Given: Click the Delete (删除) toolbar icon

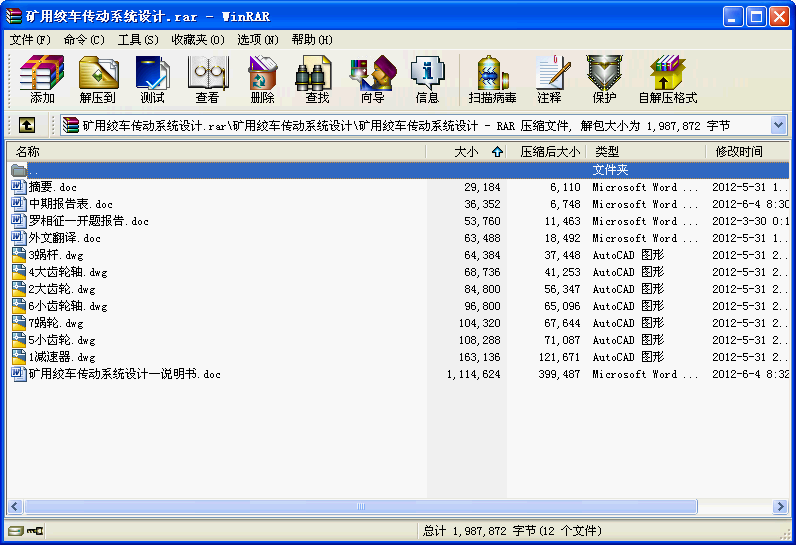Looking at the screenshot, I should (262, 80).
